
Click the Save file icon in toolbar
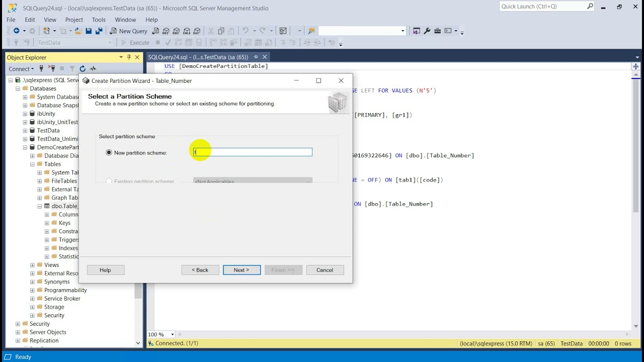click(x=89, y=31)
